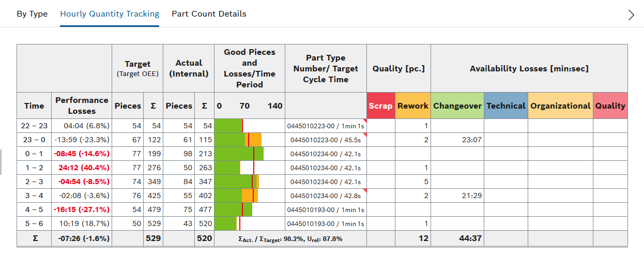Viewport: 644px width, 255px height.
Task: Click the right chevron arrow to scroll tabs
Action: pyautogui.click(x=631, y=15)
